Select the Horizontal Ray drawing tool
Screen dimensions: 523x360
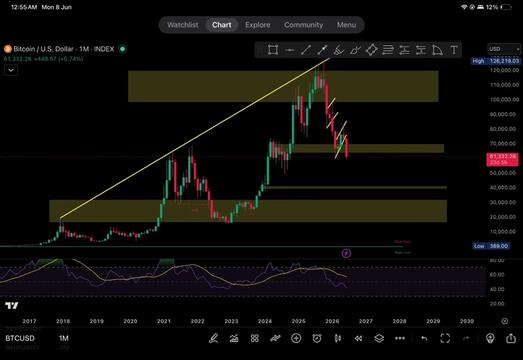[x=289, y=50]
